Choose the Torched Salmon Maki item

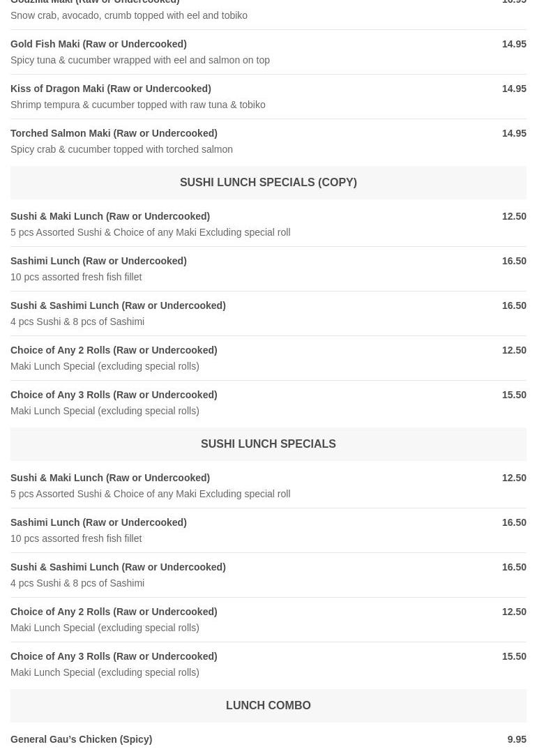(114, 133)
